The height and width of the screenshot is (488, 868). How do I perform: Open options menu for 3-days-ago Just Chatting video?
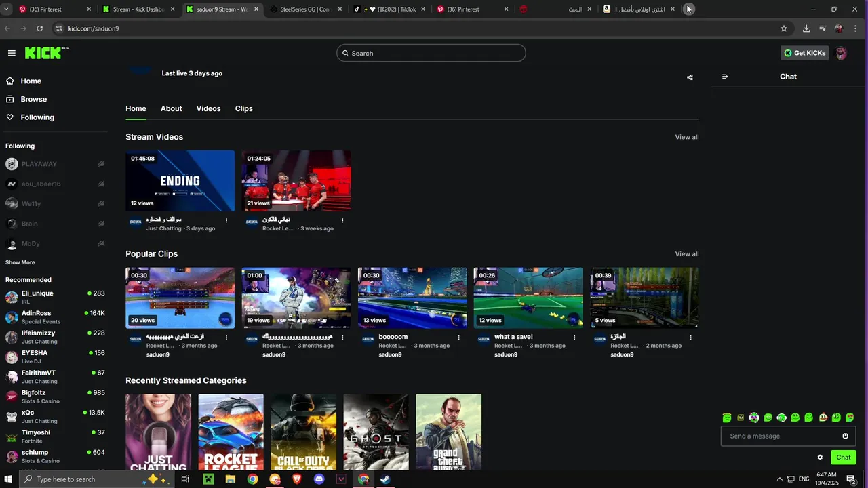pyautogui.click(x=226, y=220)
